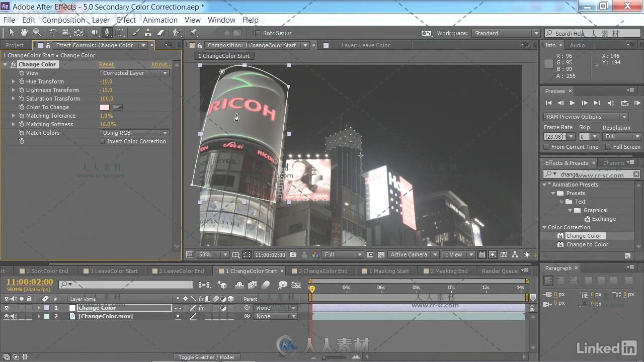Image resolution: width=644 pixels, height=362 pixels.
Task: Open the Animation menu
Action: coord(160,20)
